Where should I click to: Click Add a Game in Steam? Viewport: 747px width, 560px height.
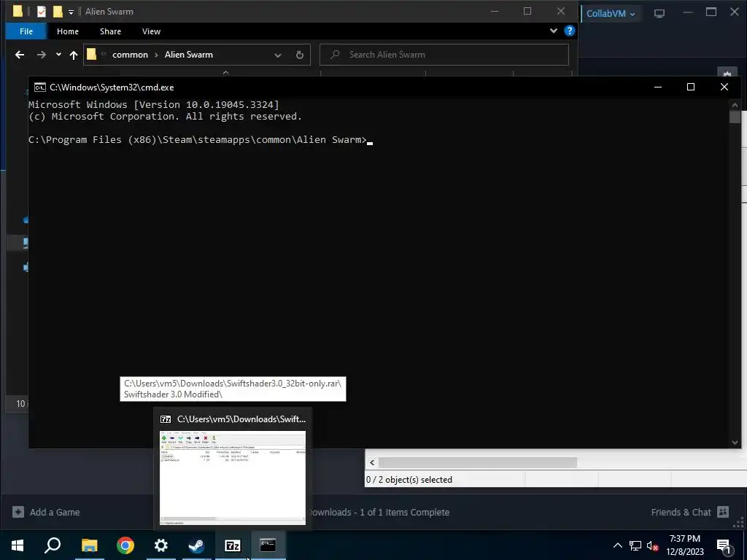click(46, 513)
